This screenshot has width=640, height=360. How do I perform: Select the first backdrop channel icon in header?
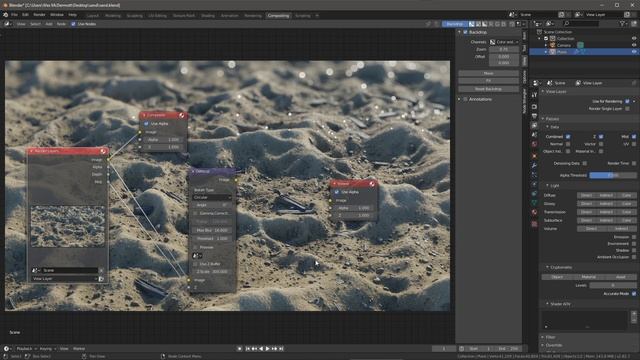tap(472, 24)
